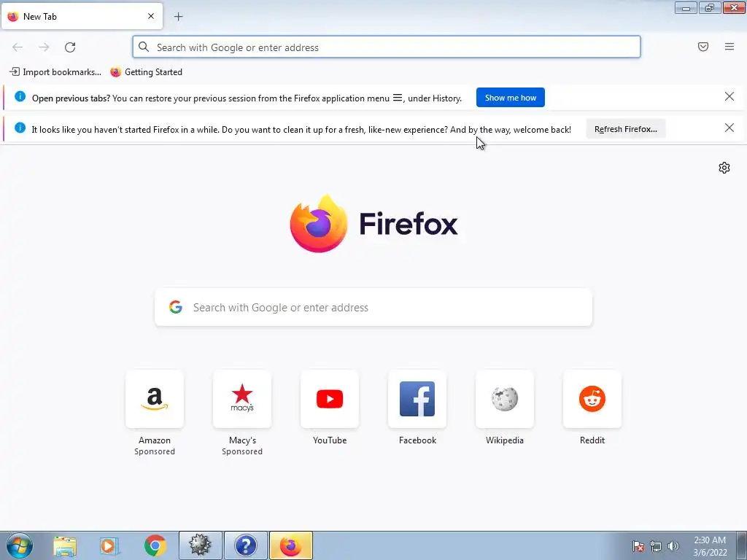Launch Google Chrome from the taskbar
The width and height of the screenshot is (747, 560).
click(155, 546)
